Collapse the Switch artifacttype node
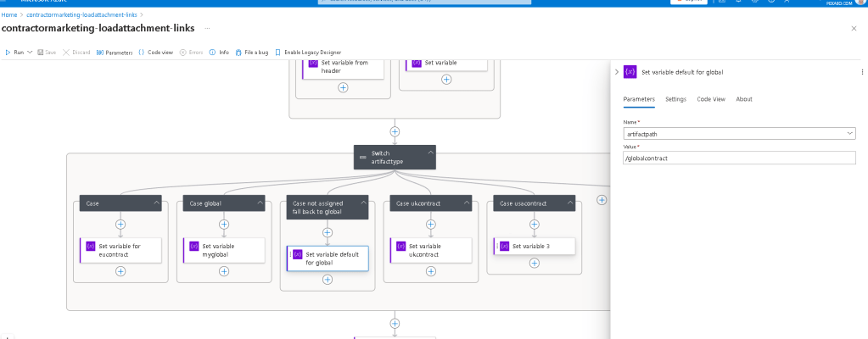This screenshot has width=868, height=339. 430,152
